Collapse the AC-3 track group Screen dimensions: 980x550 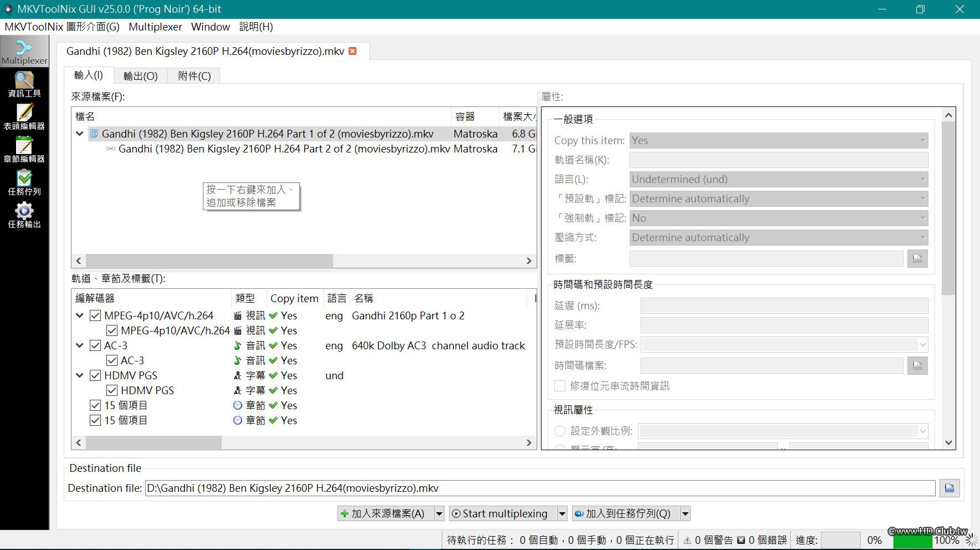pos(80,345)
